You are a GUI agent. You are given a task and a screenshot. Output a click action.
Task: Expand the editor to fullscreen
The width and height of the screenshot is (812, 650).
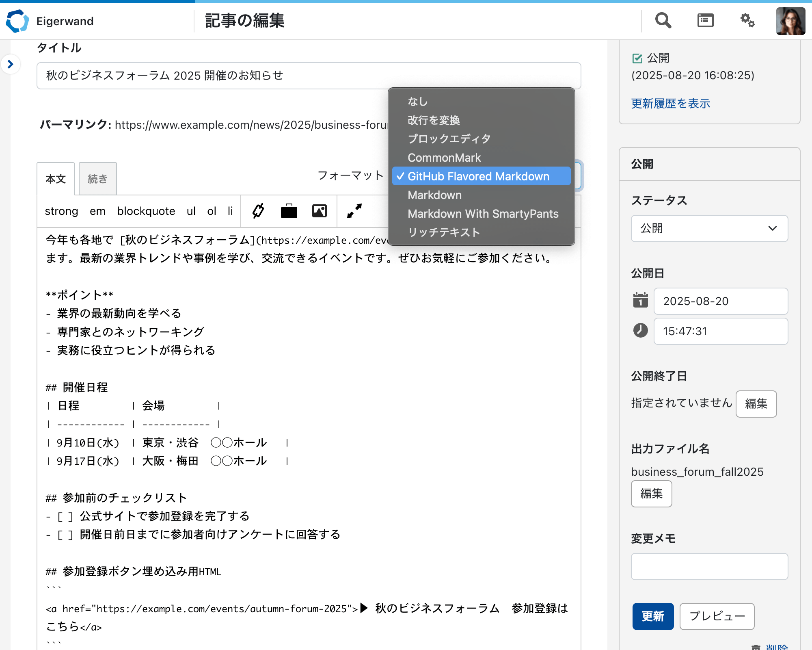point(354,211)
